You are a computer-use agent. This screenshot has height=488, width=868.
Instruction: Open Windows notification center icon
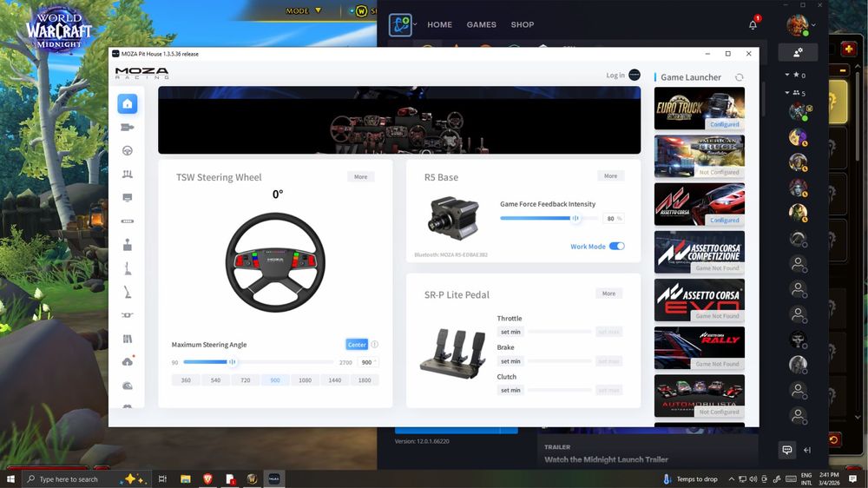(x=853, y=479)
